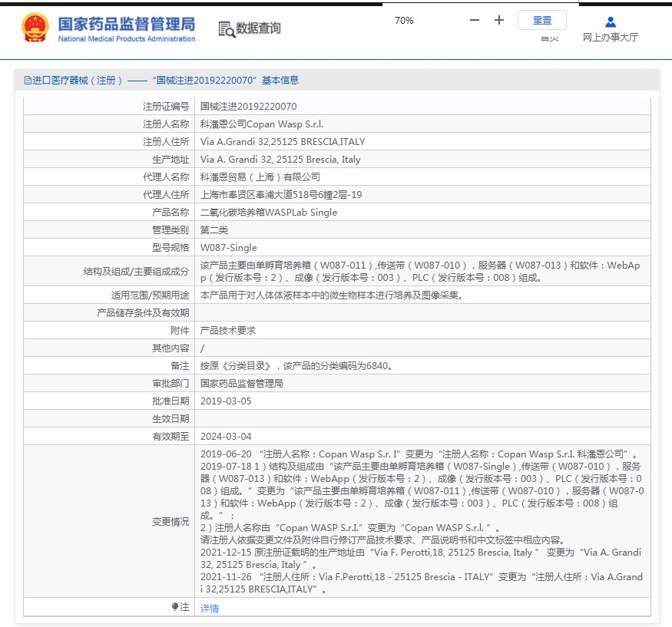The height and width of the screenshot is (627, 672).
Task: Zoom in with the plus button
Action: [x=499, y=20]
